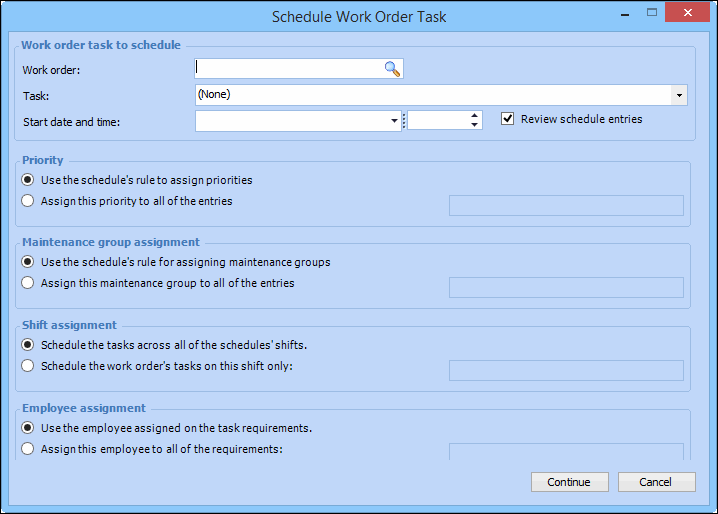This screenshot has height=514, width=718.
Task: Choose assign this priority to all entries
Action: click(x=29, y=201)
